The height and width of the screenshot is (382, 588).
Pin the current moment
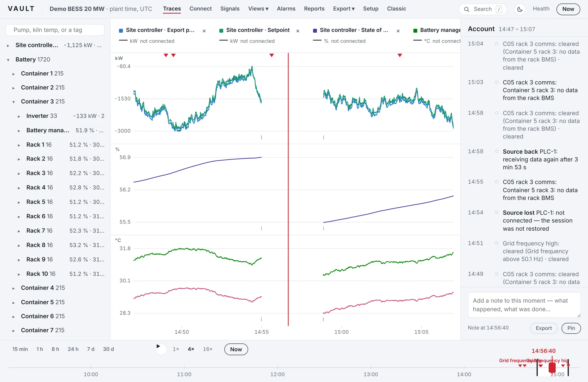coord(571,328)
